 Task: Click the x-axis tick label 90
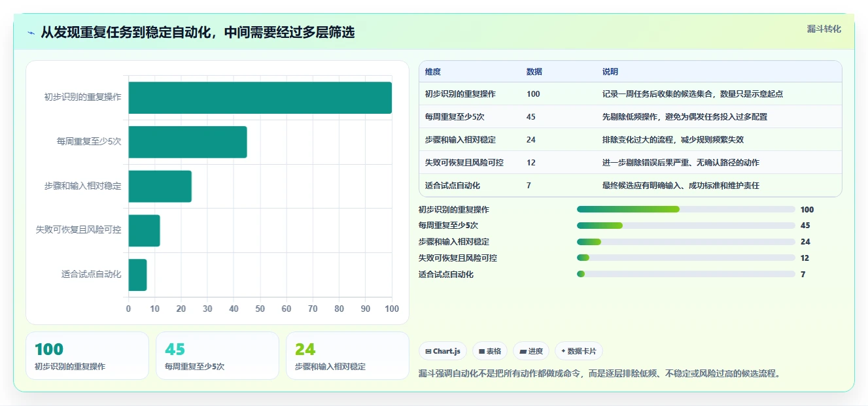[x=366, y=309]
